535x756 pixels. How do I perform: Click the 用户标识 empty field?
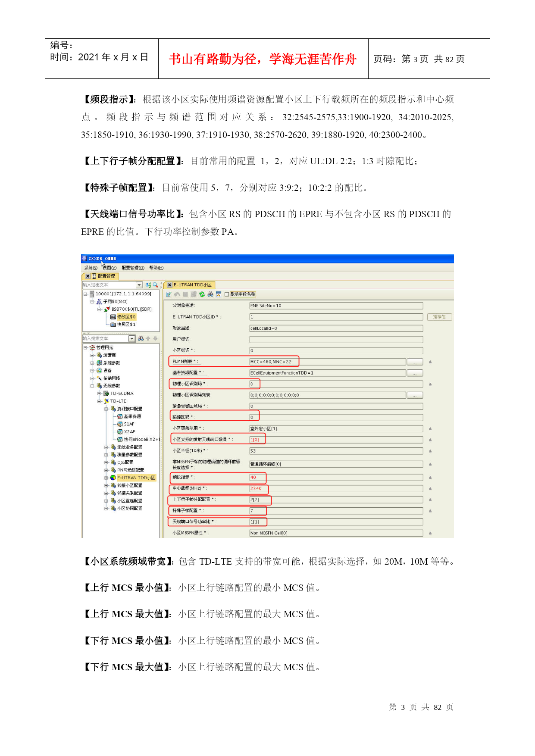coord(336,340)
